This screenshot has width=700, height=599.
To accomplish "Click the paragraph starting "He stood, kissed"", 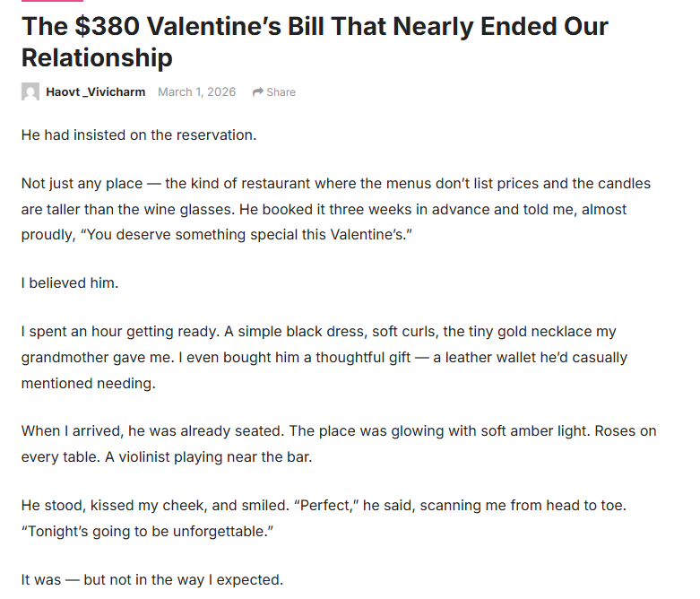I will point(324,517).
